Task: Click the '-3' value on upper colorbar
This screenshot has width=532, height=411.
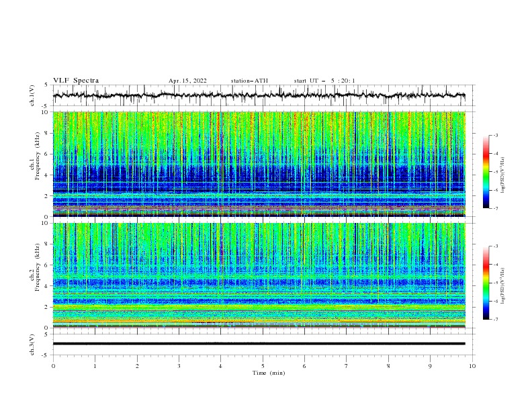Action: pyautogui.click(x=495, y=135)
